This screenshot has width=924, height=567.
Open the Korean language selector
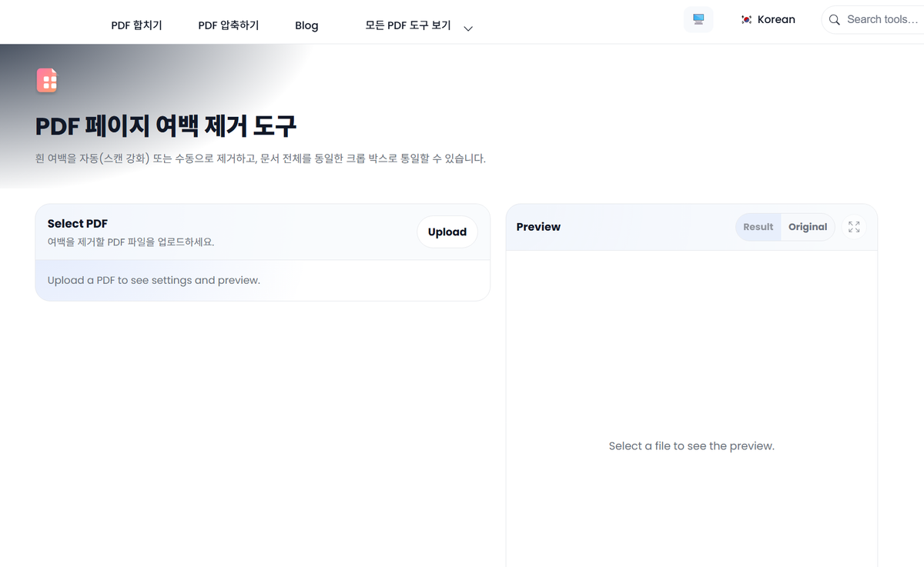click(x=768, y=19)
